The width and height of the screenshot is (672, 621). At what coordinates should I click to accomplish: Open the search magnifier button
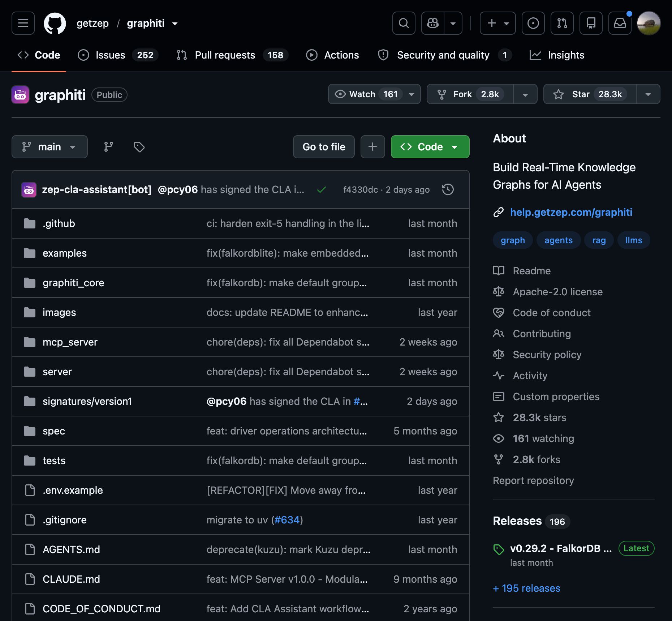(404, 23)
